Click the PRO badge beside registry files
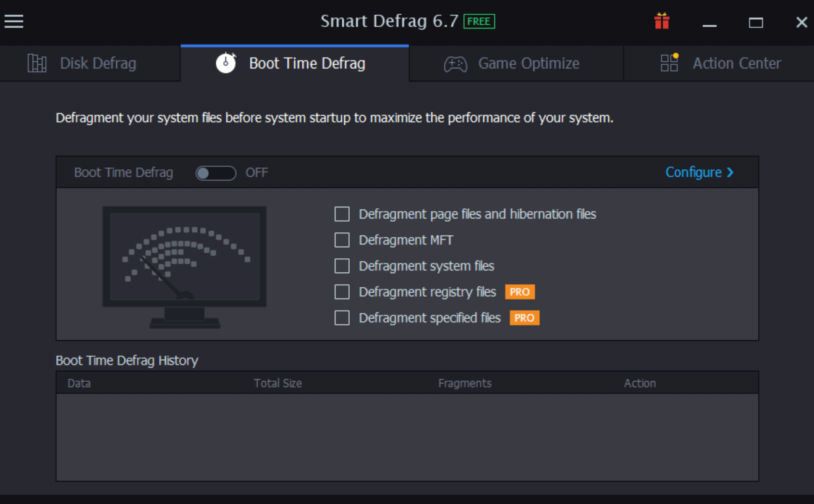This screenshot has height=504, width=814. pyautogui.click(x=520, y=292)
